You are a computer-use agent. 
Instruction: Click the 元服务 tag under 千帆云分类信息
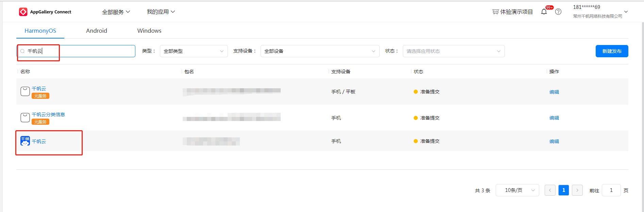[40, 122]
